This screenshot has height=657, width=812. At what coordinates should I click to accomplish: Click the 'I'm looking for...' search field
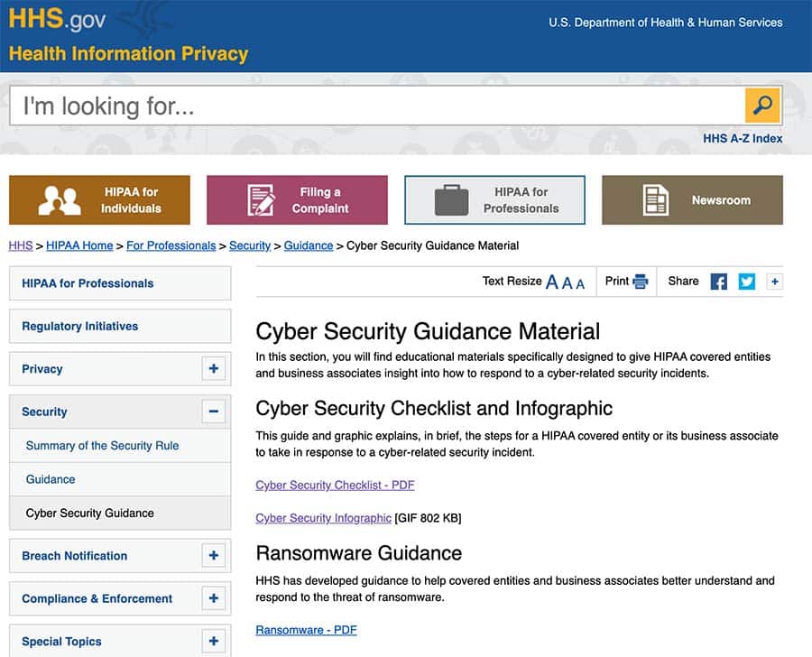click(376, 106)
